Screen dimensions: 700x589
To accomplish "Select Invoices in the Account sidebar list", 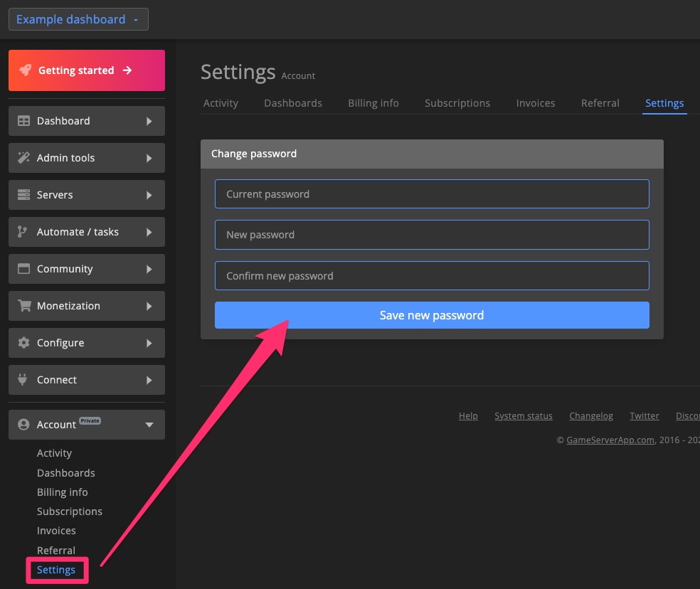I will pyautogui.click(x=56, y=531).
